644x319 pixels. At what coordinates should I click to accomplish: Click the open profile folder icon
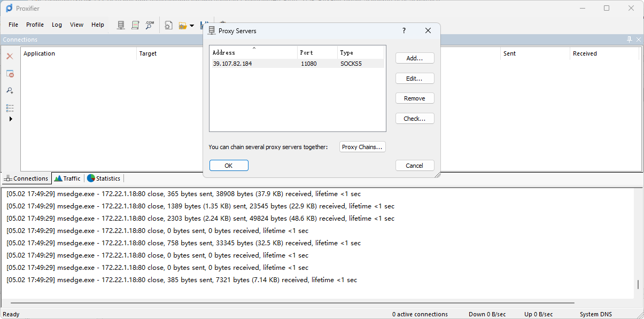click(183, 25)
